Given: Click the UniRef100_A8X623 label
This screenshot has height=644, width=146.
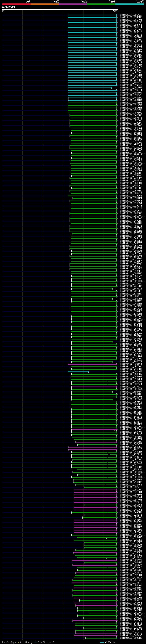Looking at the screenshot, I should pos(131,450).
